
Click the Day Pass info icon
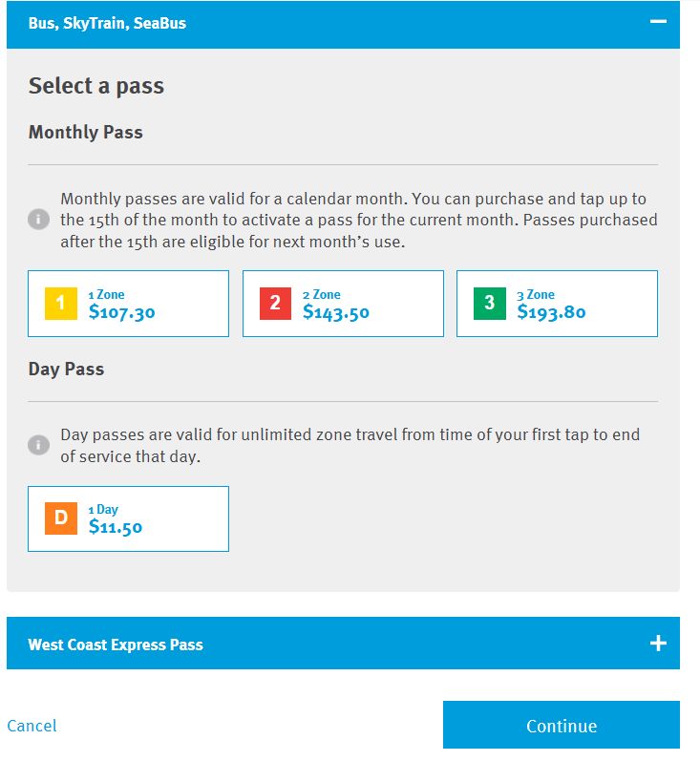pos(38,446)
